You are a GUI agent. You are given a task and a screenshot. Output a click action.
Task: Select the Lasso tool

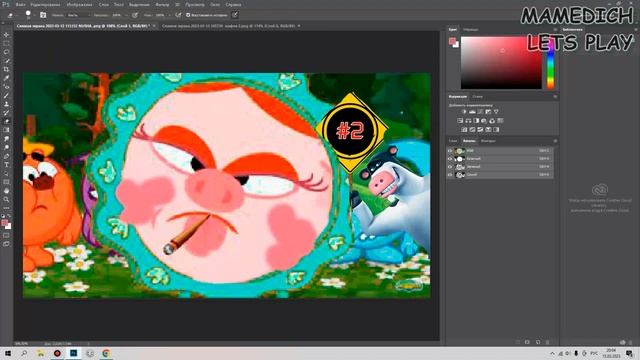pos(6,52)
